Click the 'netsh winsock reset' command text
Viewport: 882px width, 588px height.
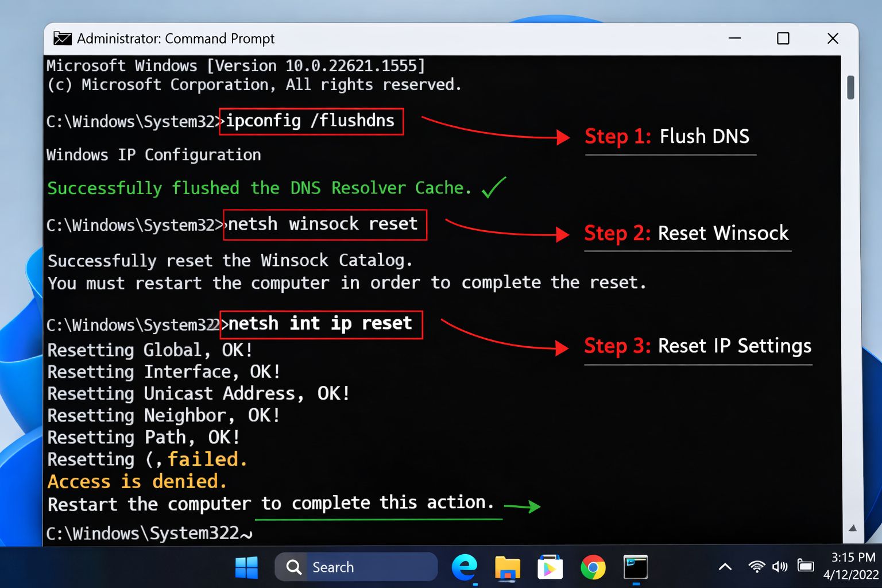point(323,224)
